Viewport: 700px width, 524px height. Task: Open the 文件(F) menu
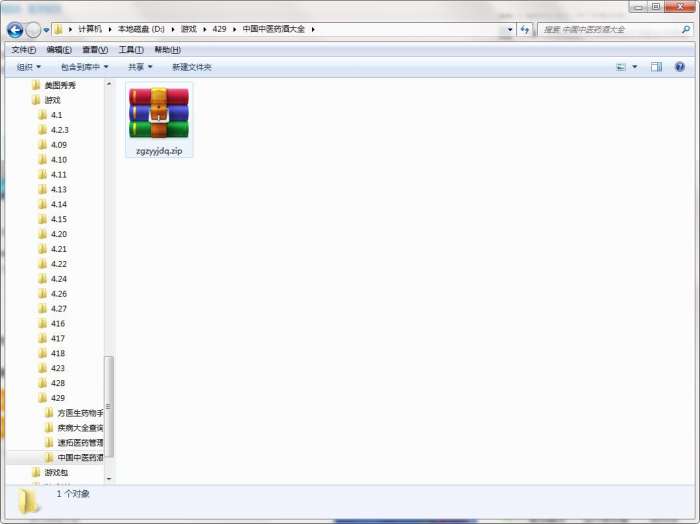click(24, 50)
